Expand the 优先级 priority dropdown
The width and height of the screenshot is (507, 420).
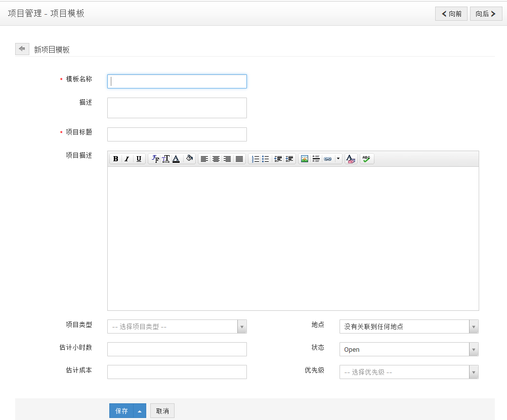409,372
